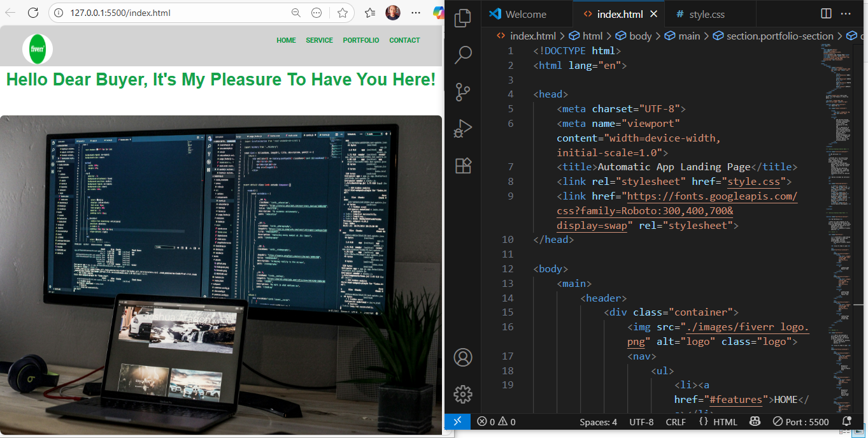Toggle Live Server on Port 5500
This screenshot has width=868, height=438.
[x=800, y=422]
